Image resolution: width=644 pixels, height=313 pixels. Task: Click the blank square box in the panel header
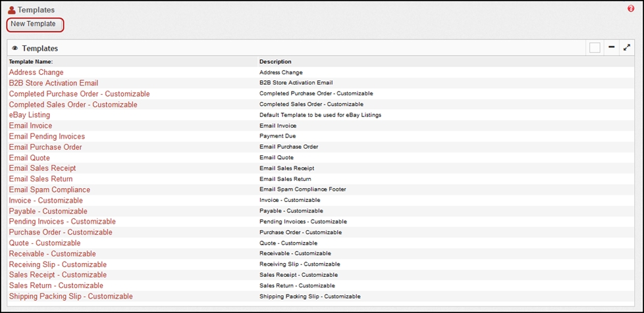pyautogui.click(x=595, y=48)
